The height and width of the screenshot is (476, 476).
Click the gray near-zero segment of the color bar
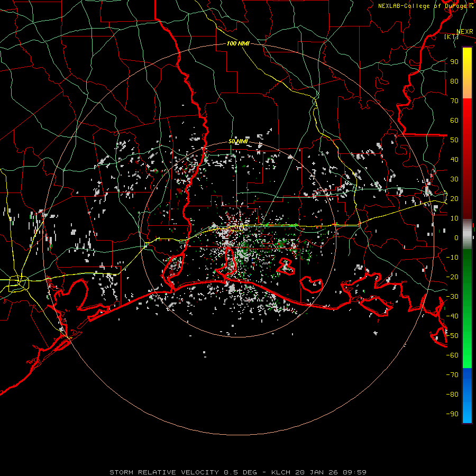click(467, 234)
